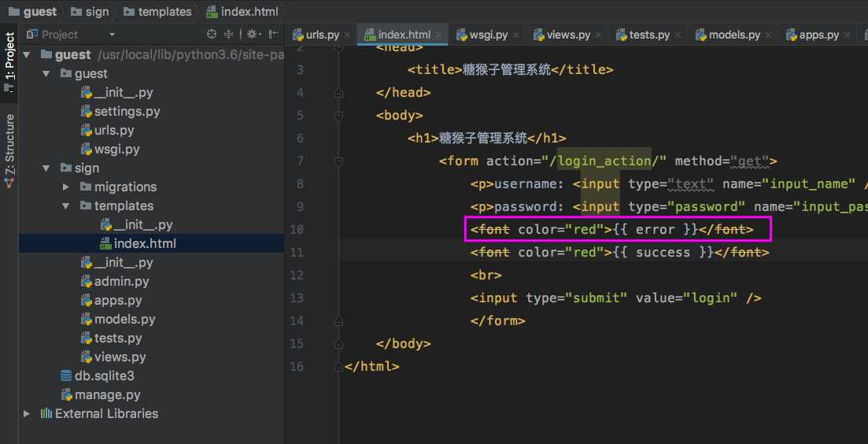
Task: Close the models.py editor tab
Action: 769,35
